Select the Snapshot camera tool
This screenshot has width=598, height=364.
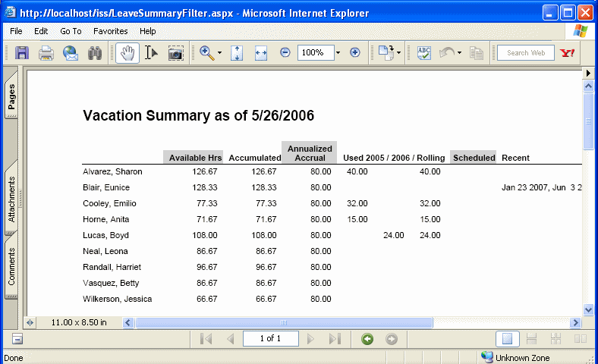coord(175,53)
